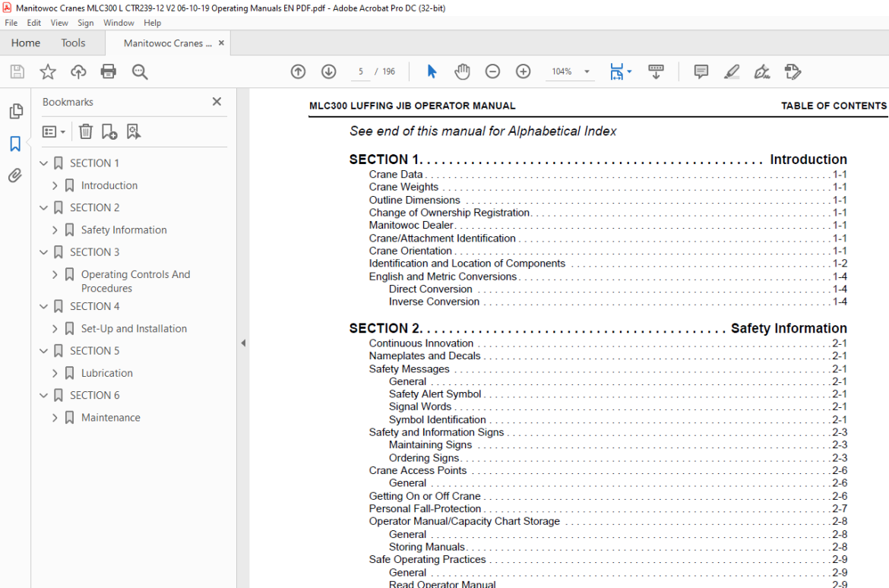The image size is (889, 588).
Task: Select the SECTION 3 bookmark label
Action: (x=95, y=252)
